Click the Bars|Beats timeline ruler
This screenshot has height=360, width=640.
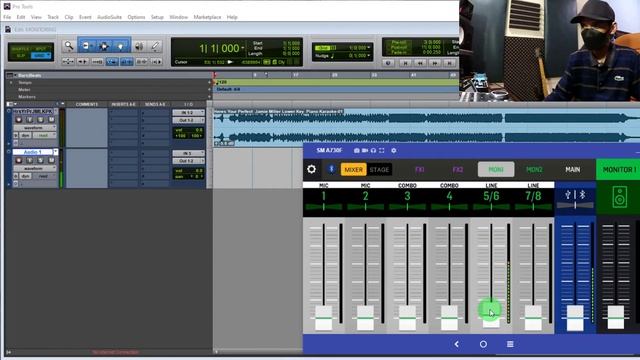[x=336, y=75]
